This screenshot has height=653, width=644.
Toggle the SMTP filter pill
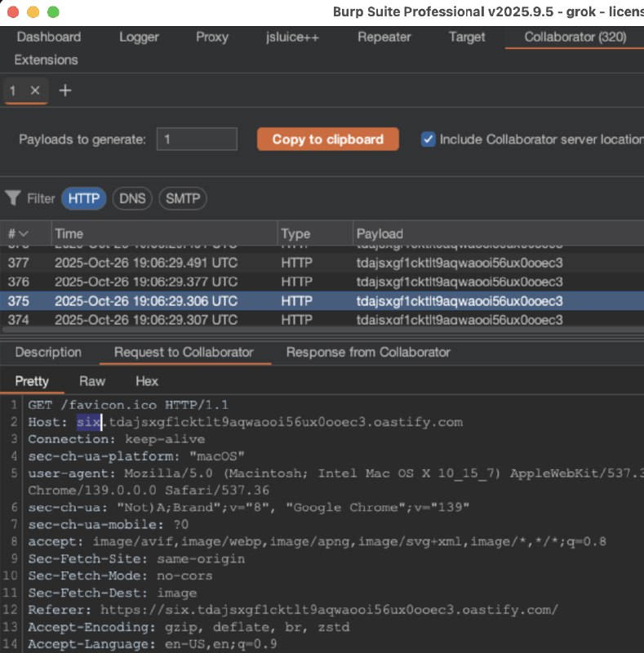pyautogui.click(x=182, y=198)
